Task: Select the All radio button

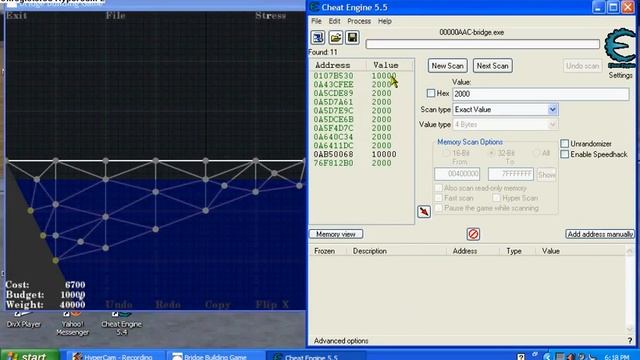Action: [536, 153]
